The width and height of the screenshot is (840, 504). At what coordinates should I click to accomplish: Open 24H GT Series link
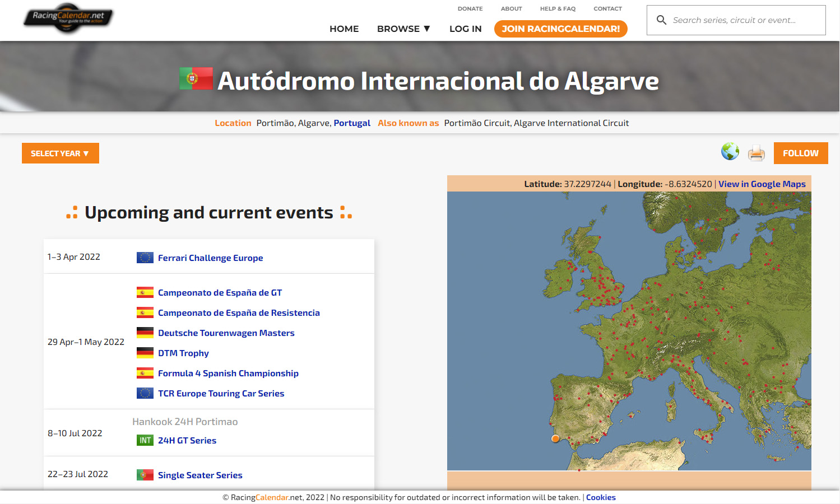coord(187,440)
